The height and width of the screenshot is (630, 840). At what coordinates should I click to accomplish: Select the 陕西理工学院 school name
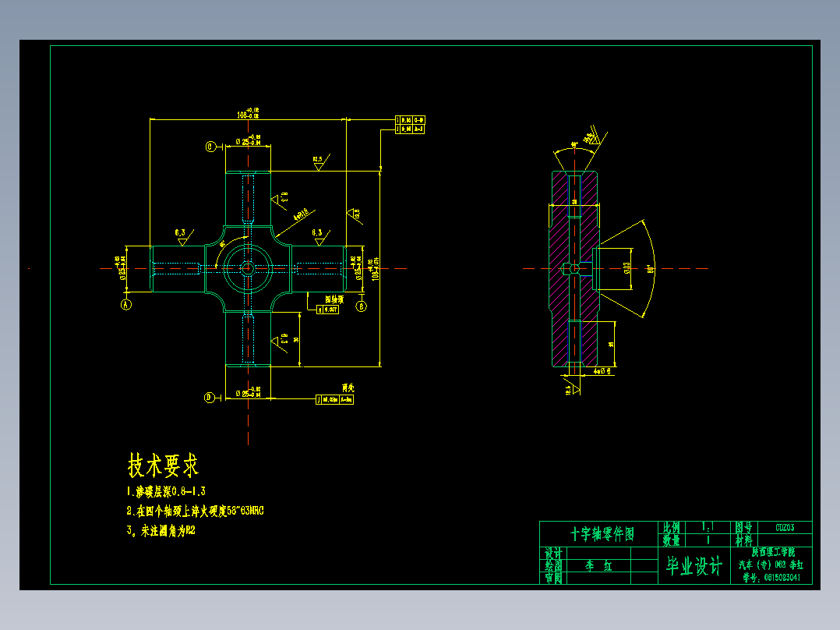point(773,552)
